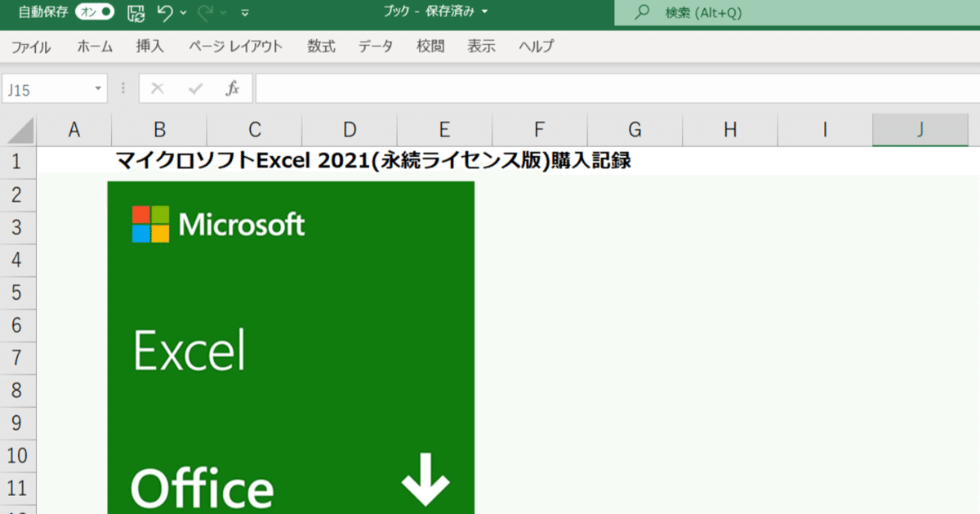Click the search box (Alt+Q)

(x=797, y=13)
